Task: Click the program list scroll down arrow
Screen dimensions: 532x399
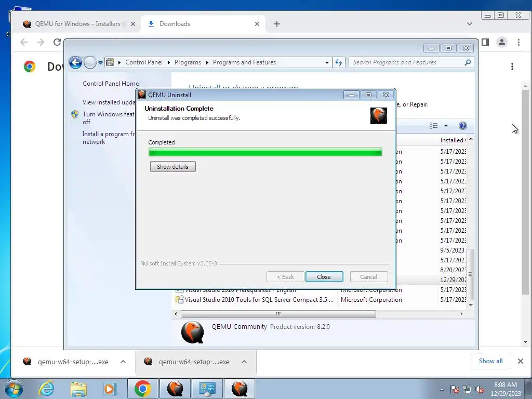Action: tap(471, 305)
